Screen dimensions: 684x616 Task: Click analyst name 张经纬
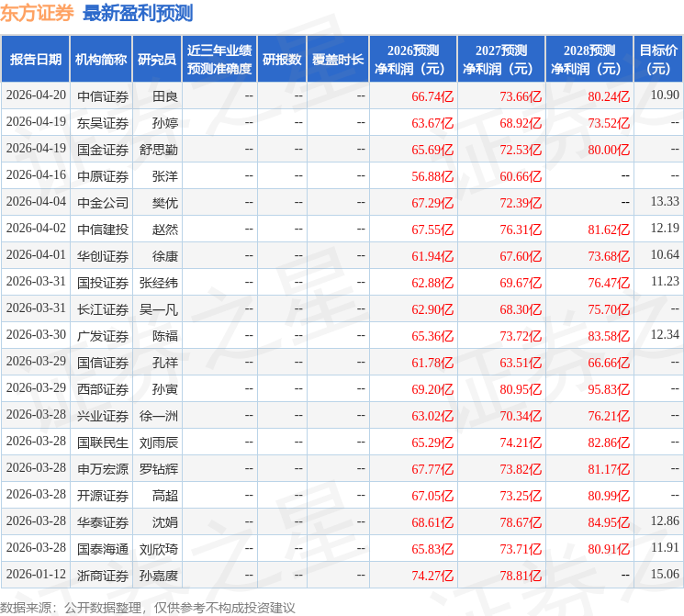(x=159, y=283)
